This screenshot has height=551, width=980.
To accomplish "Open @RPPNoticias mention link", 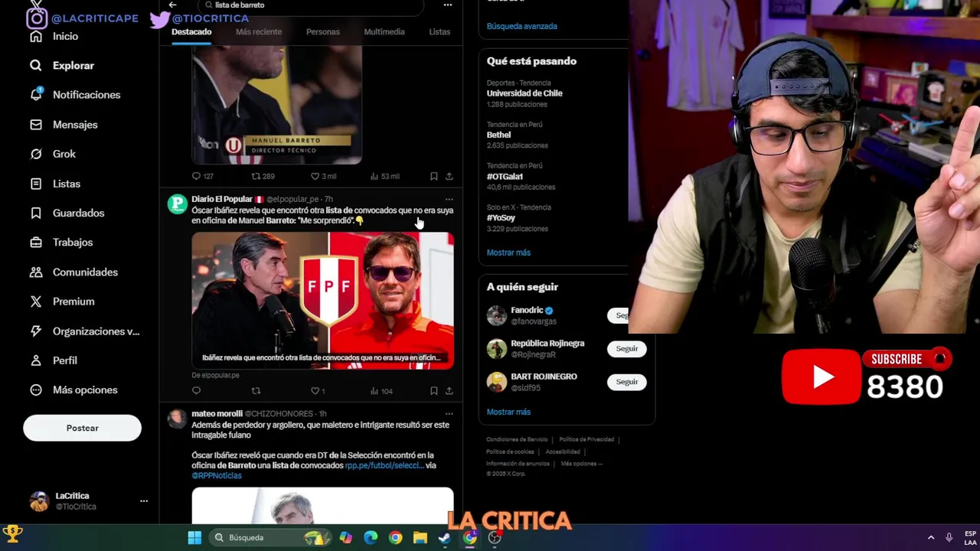I will tap(217, 475).
